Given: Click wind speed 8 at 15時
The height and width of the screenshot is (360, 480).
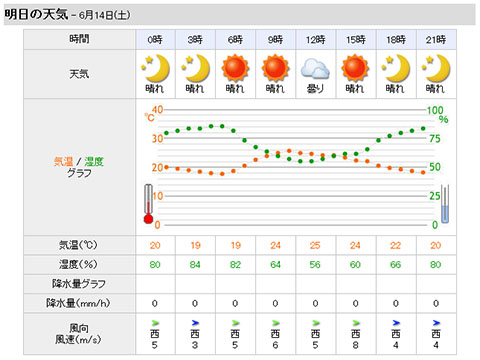Looking at the screenshot, I should tap(356, 345).
